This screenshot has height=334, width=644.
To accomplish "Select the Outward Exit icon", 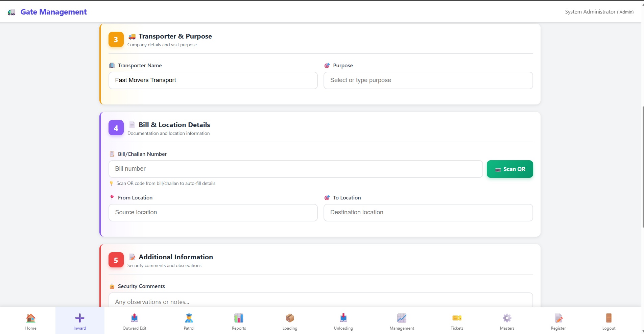I will pos(134,318).
